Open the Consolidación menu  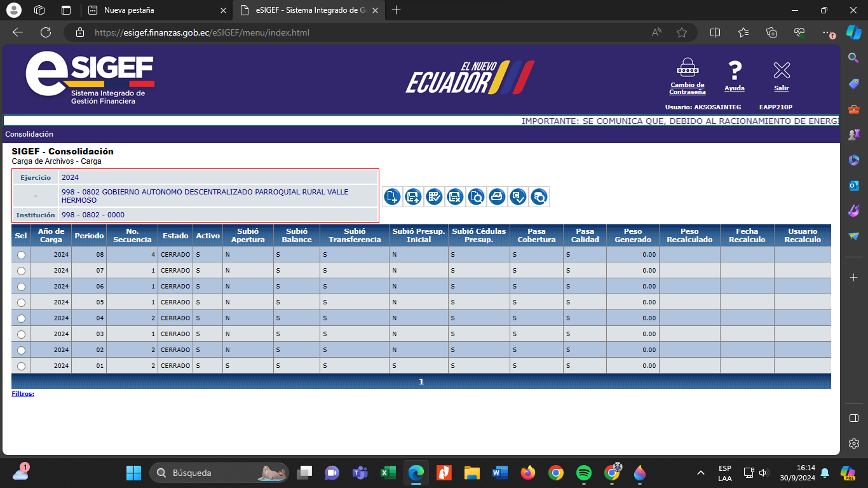29,134
